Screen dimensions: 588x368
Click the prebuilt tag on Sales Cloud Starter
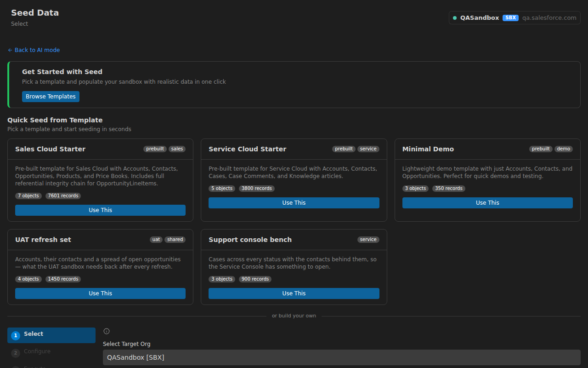point(155,149)
